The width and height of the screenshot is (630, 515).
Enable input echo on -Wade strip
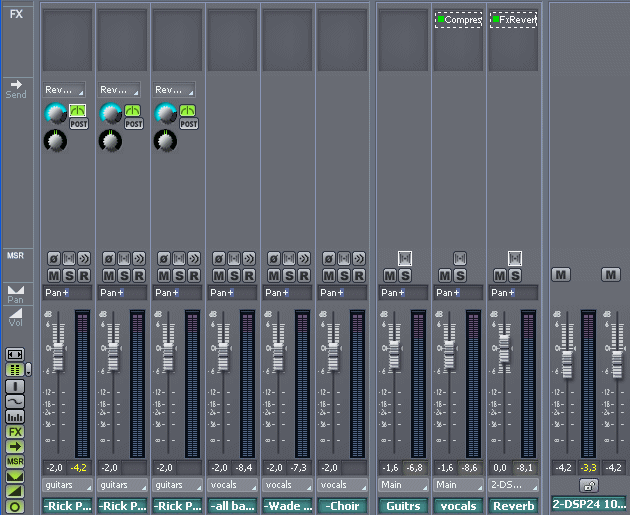coord(304,258)
